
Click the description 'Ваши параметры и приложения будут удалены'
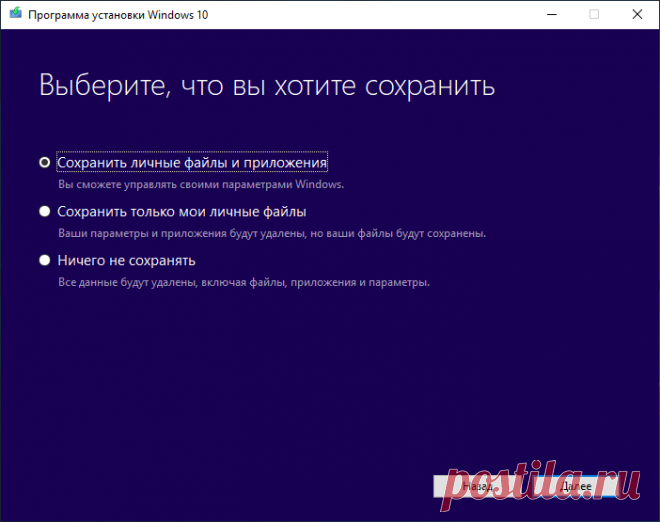[x=182, y=233]
